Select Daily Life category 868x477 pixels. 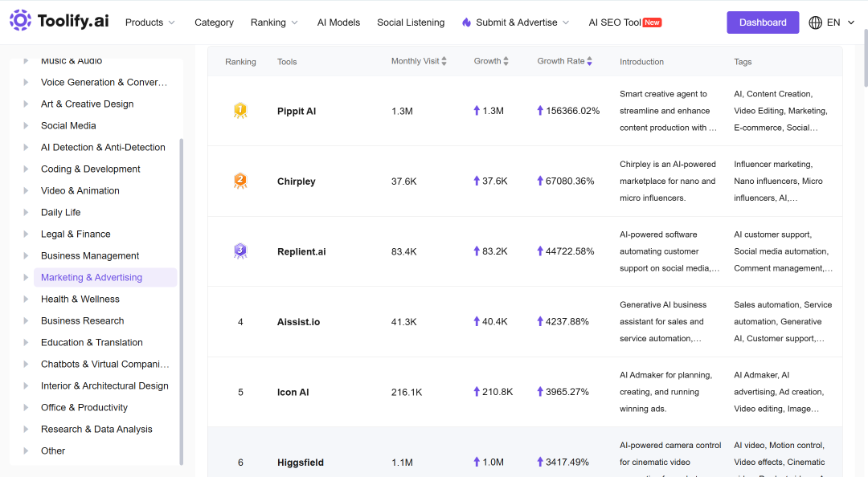[61, 212]
